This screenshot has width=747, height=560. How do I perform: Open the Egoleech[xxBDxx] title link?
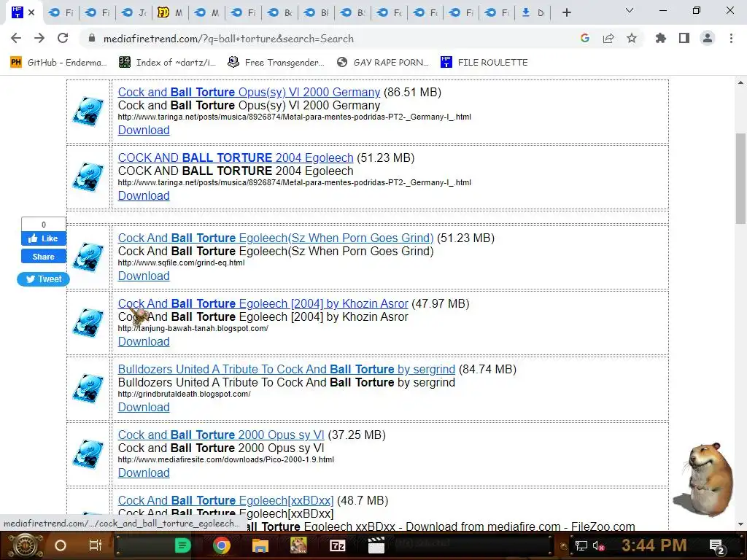point(226,500)
